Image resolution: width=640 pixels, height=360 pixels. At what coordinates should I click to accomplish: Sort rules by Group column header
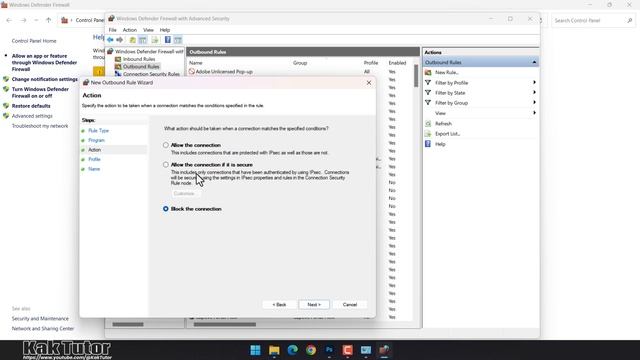point(300,63)
